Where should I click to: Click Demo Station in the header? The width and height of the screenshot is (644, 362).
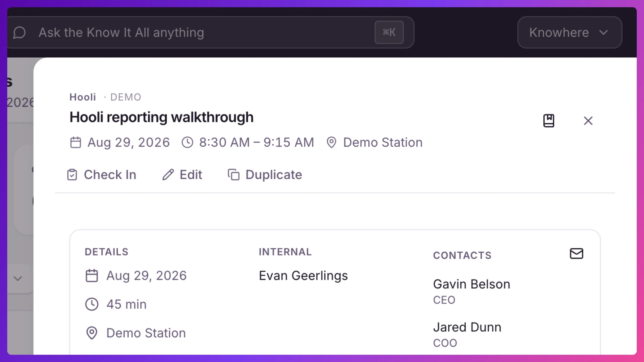383,142
